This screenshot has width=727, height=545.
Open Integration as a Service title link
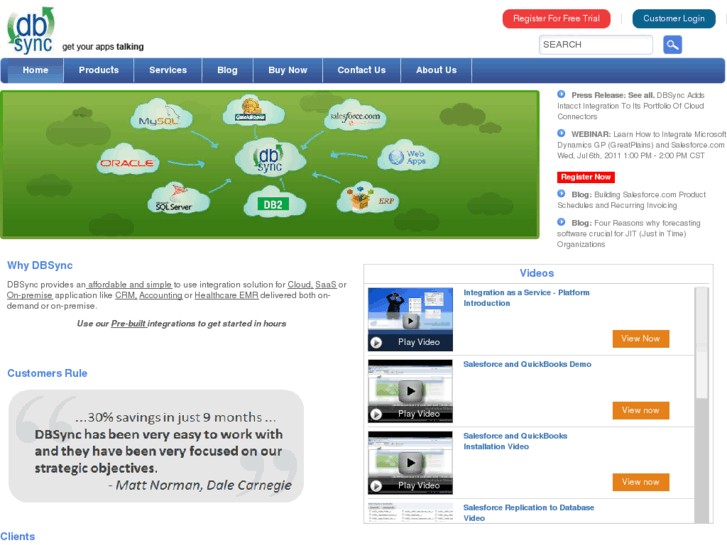point(526,298)
